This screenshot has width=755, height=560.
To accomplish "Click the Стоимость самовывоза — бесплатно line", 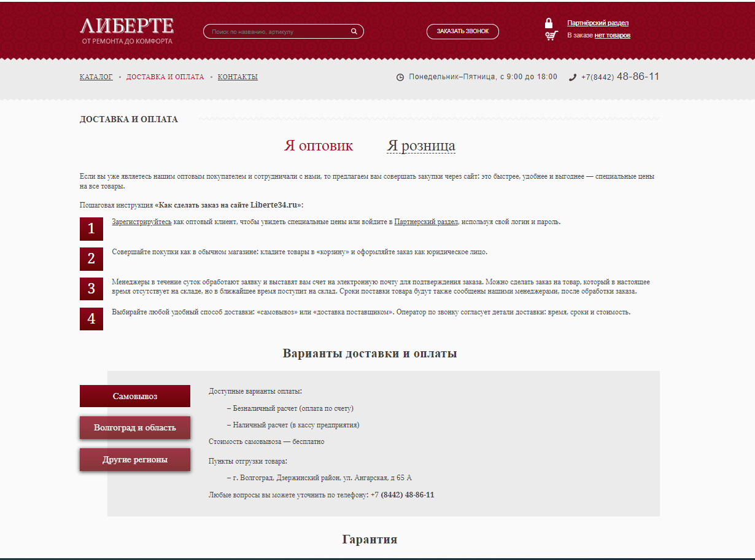I will click(266, 441).
